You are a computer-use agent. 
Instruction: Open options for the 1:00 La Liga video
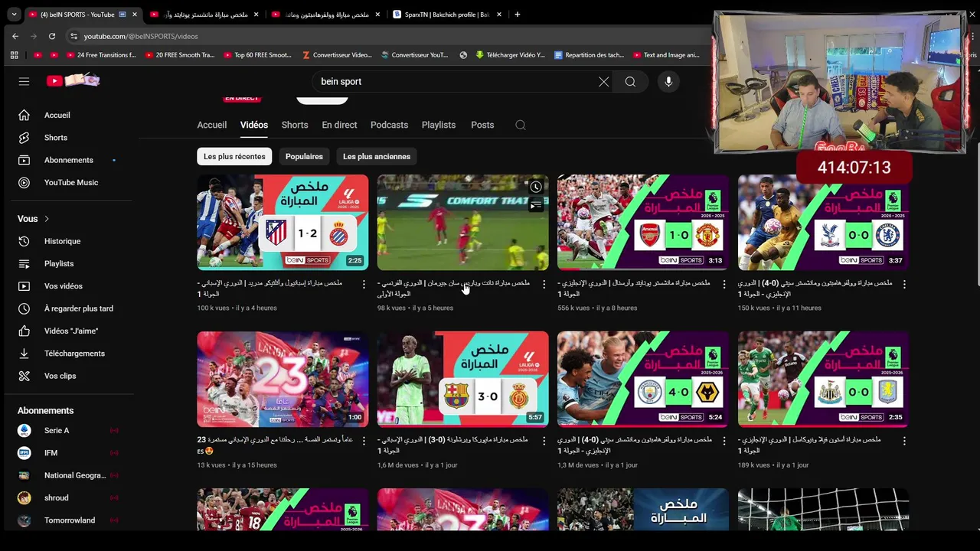(x=364, y=441)
